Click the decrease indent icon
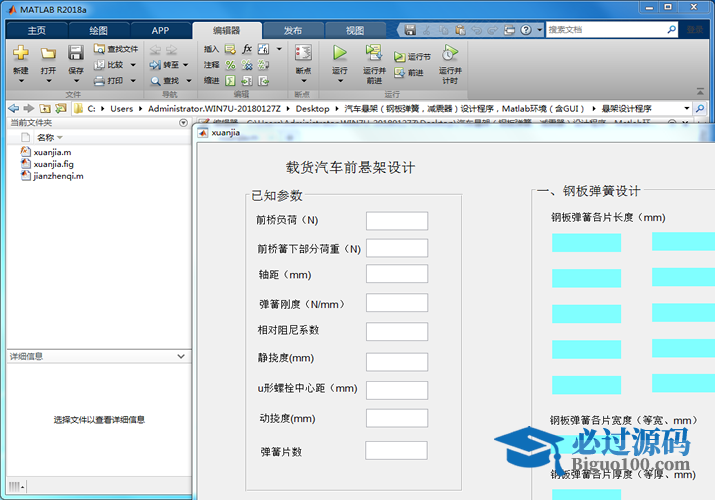Screen dimensions: 715x500 [264, 81]
